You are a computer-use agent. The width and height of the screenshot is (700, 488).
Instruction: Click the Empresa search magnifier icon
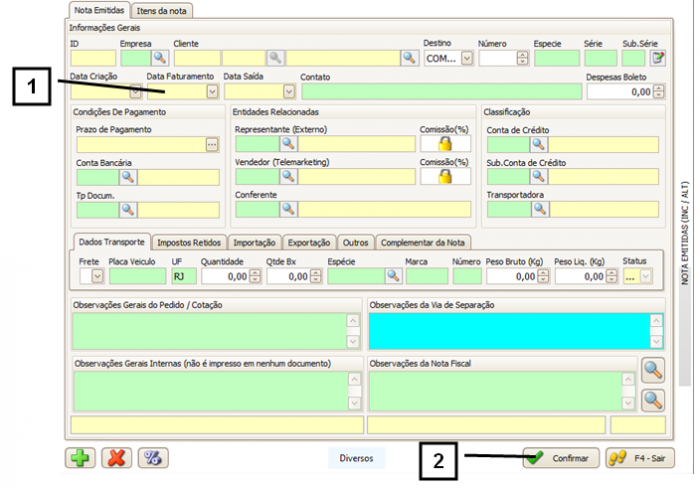tap(158, 59)
